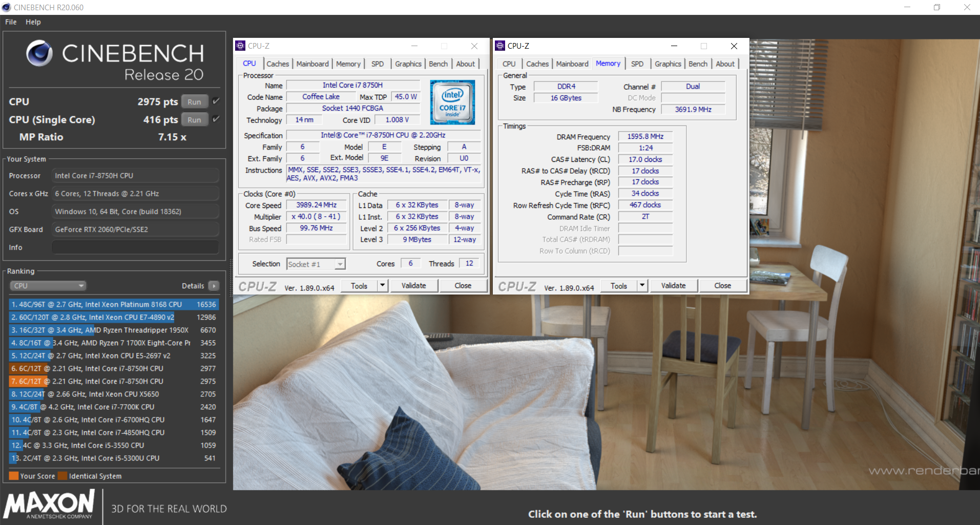Click the Cinebench logo sphere icon

(x=39, y=53)
